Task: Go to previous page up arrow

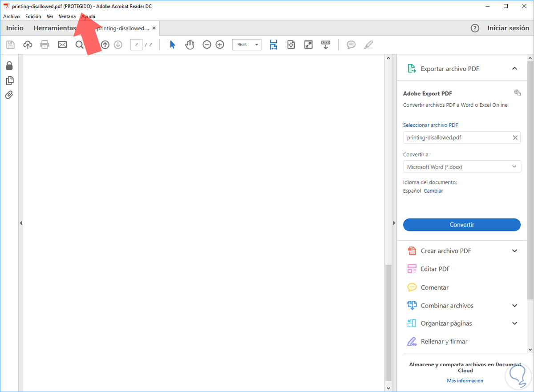Action: click(105, 45)
